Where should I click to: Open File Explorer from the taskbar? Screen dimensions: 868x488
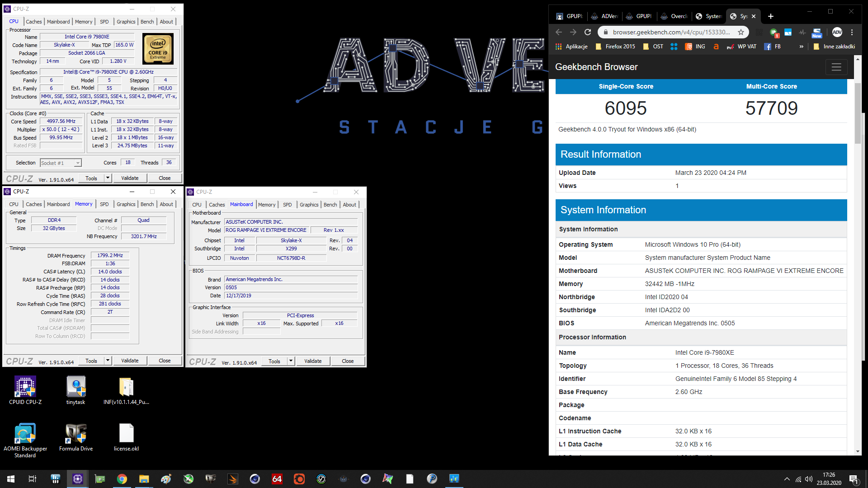(x=144, y=479)
